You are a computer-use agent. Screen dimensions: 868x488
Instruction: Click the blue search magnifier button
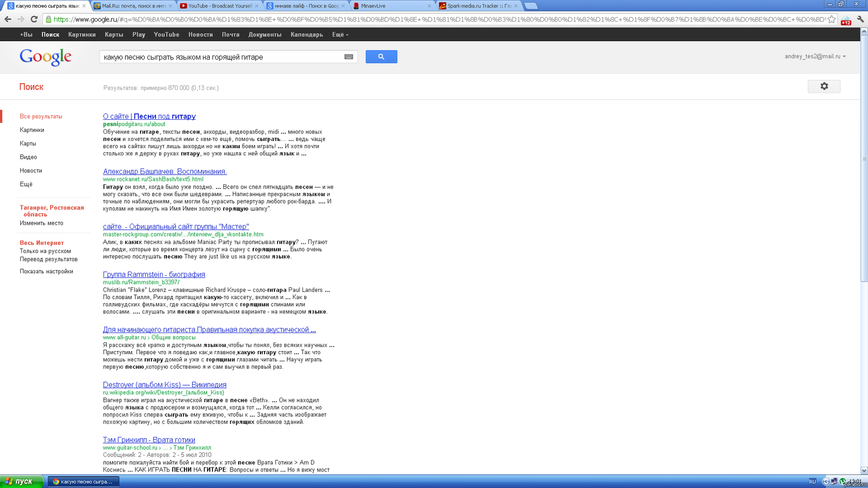[381, 57]
